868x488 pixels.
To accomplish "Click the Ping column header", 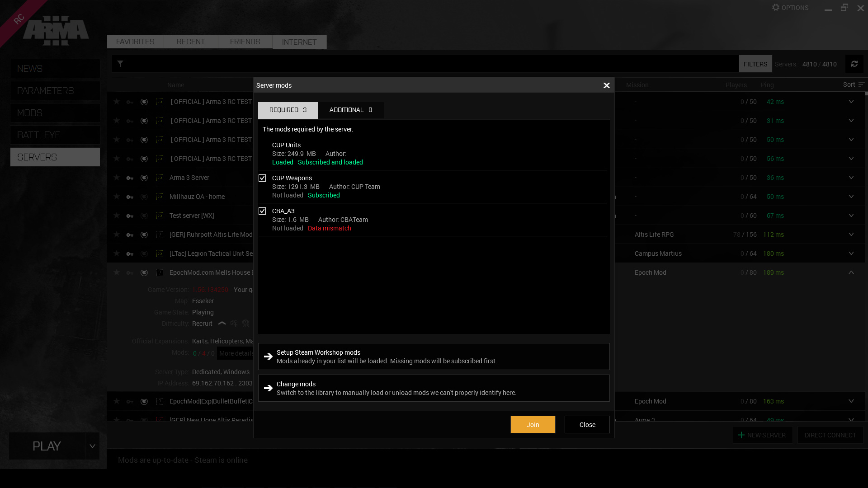I will (x=767, y=85).
